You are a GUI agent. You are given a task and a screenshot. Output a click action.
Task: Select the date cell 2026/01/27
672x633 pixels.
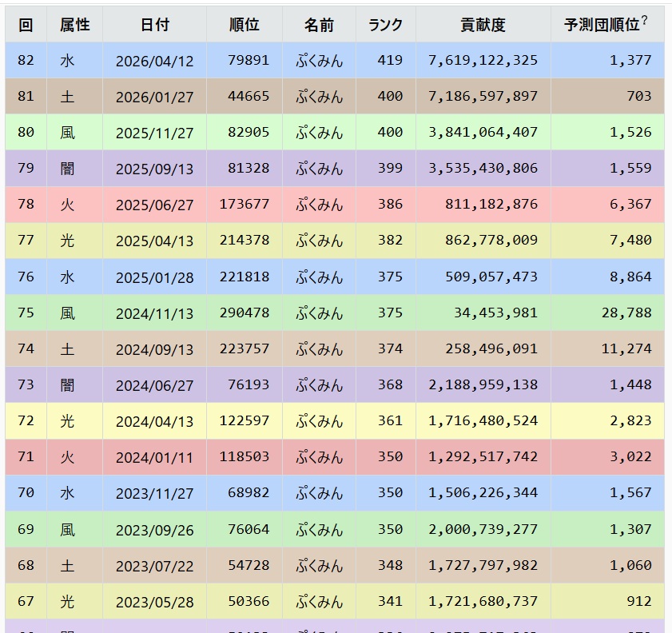point(154,97)
